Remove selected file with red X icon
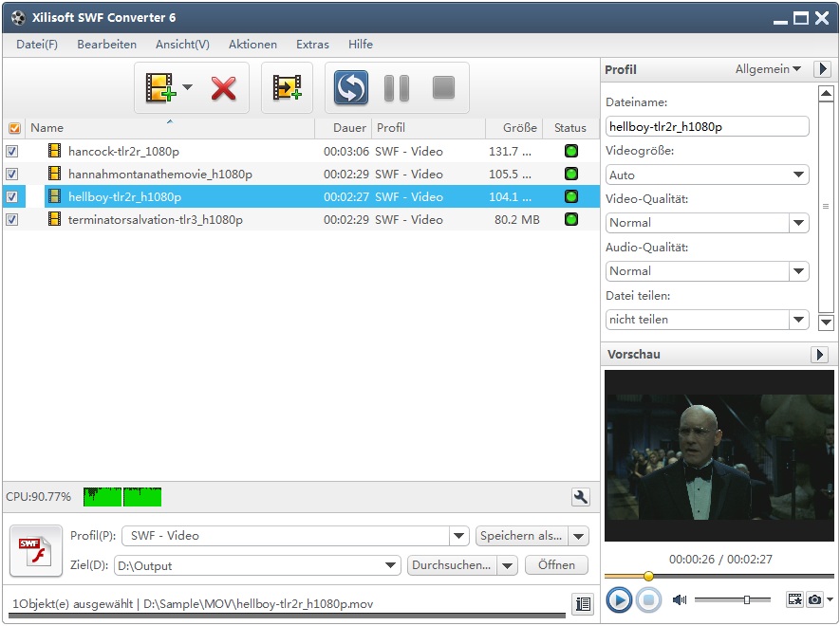 pyautogui.click(x=223, y=88)
